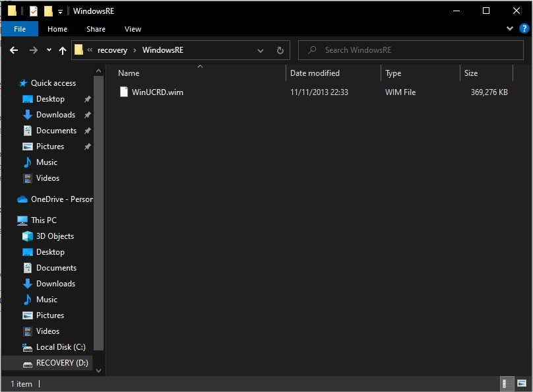533x392 pixels.
Task: Open the Share ribbon tab
Action: click(x=96, y=29)
